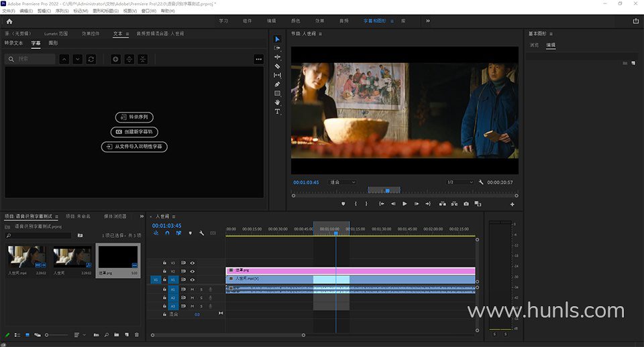
Task: Open program monitor wrench settings
Action: point(481,182)
